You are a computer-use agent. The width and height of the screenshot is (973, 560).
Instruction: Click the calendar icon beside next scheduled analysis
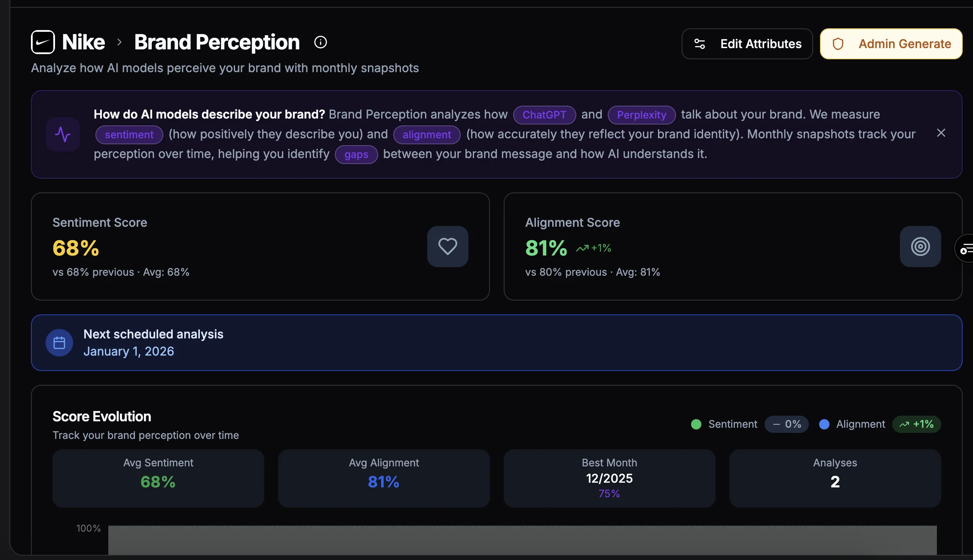click(59, 342)
